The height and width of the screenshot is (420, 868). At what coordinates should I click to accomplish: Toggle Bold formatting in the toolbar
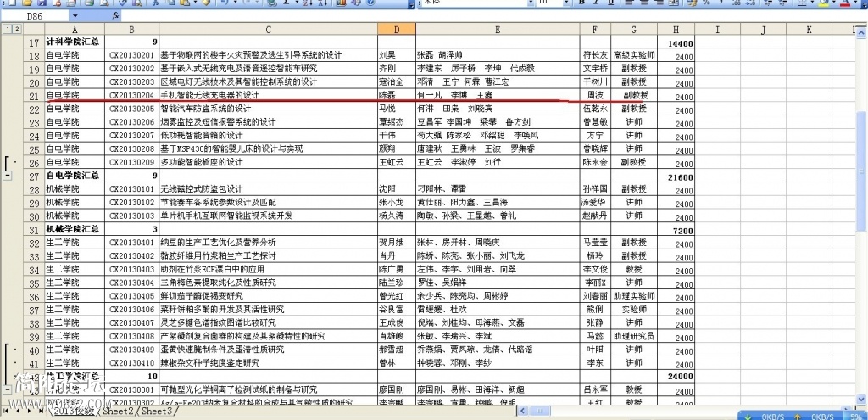pyautogui.click(x=582, y=3)
